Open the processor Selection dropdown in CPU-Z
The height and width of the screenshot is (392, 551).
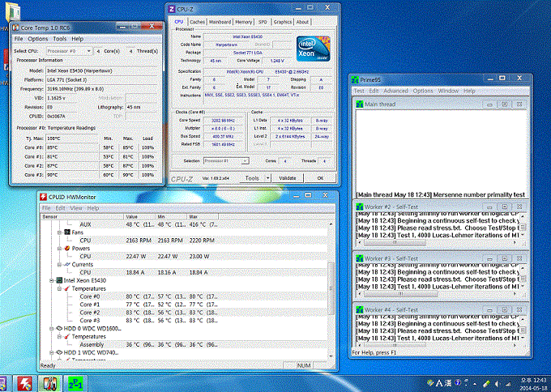(x=246, y=161)
